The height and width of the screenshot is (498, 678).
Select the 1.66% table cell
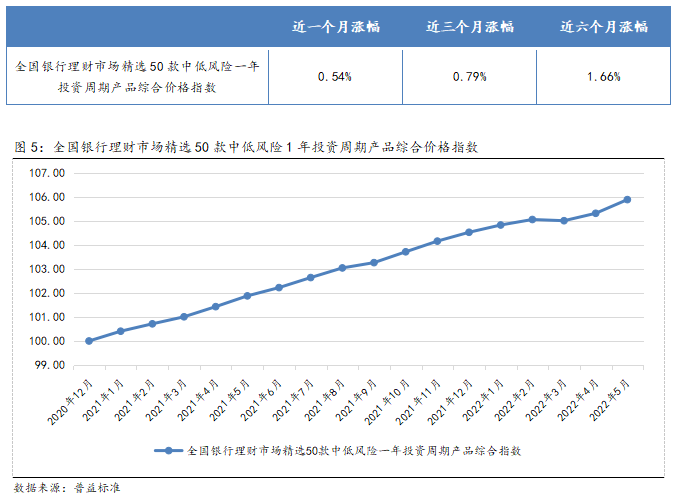click(x=603, y=76)
